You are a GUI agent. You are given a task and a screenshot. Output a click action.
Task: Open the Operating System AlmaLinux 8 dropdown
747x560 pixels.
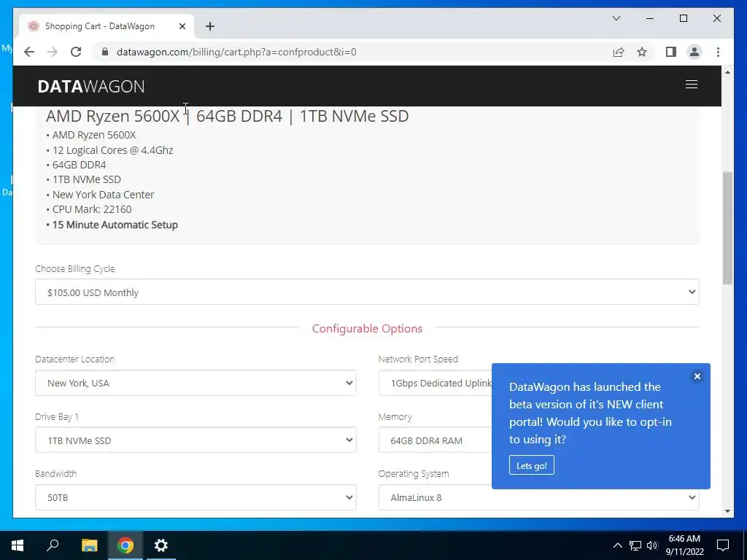pos(539,497)
